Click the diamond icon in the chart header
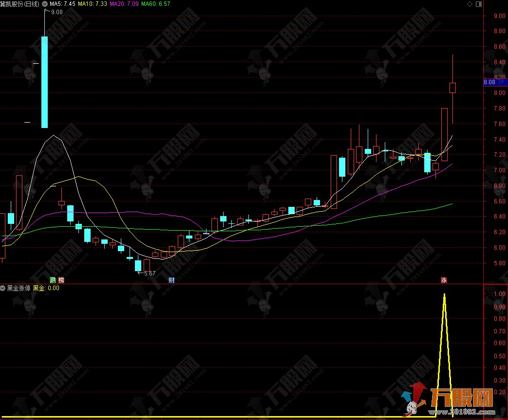The image size is (508, 420). click(470, 4)
